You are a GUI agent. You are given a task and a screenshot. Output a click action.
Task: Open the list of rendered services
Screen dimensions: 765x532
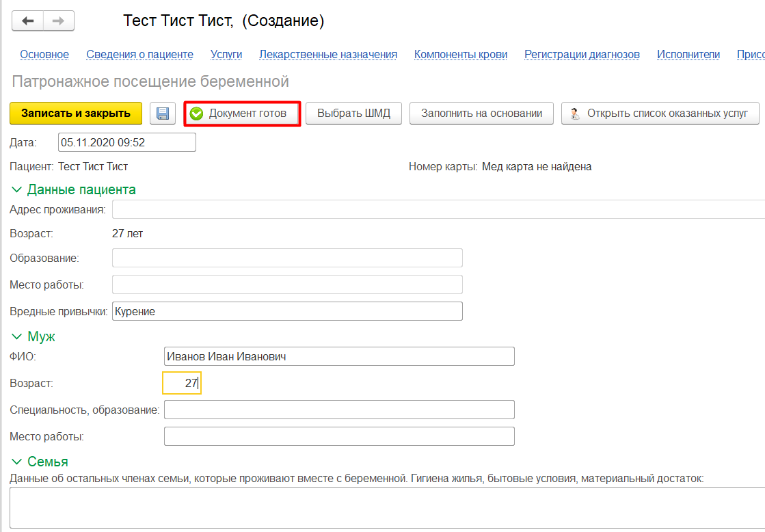pyautogui.click(x=660, y=114)
